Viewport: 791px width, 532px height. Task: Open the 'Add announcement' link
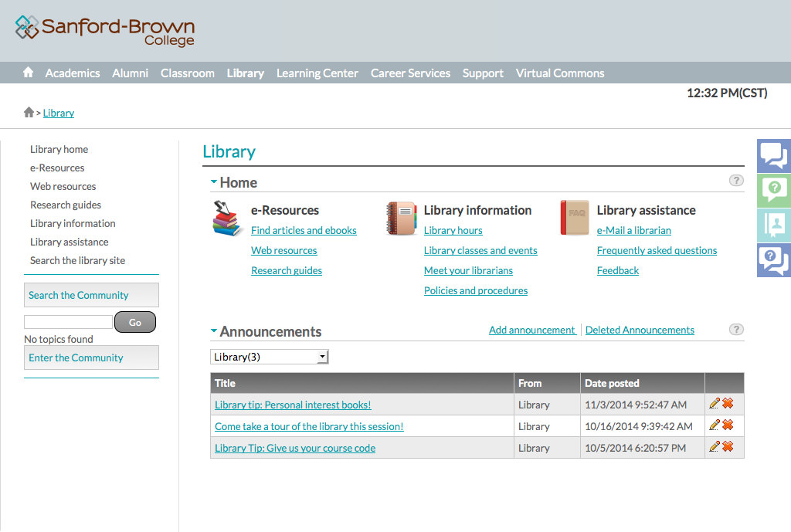531,330
